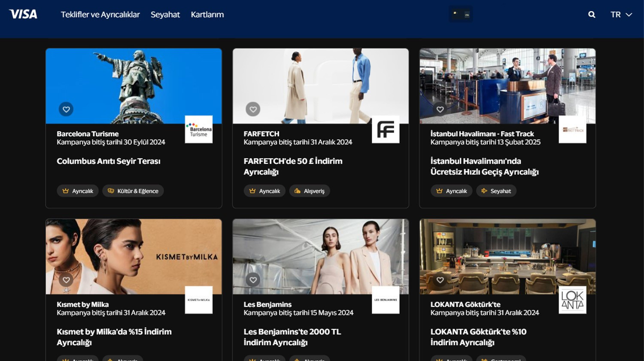This screenshot has height=361, width=644.
Task: Click the Barcelona Turisme brand logo
Action: click(198, 129)
